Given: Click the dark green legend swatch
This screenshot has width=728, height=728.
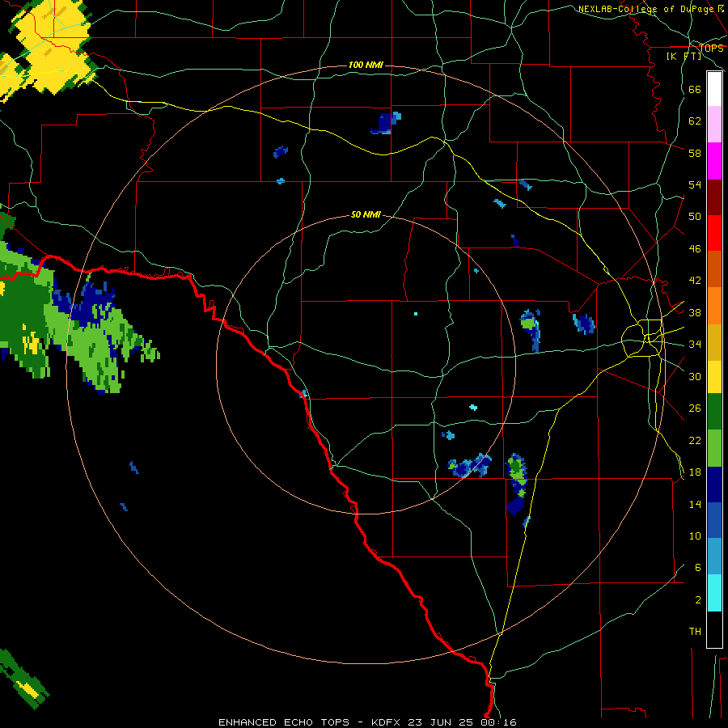Looking at the screenshot, I should pos(714,412).
